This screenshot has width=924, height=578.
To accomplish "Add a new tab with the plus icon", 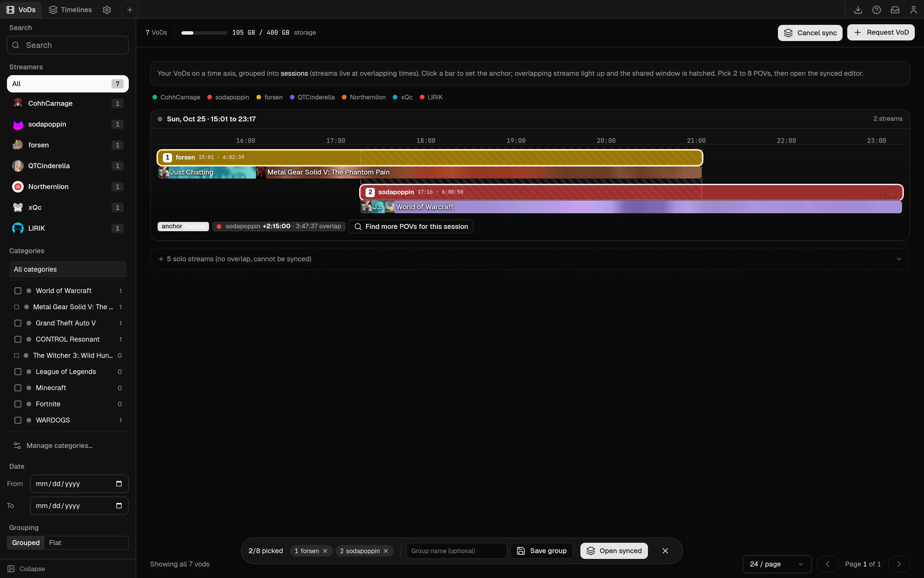I will pos(130,10).
